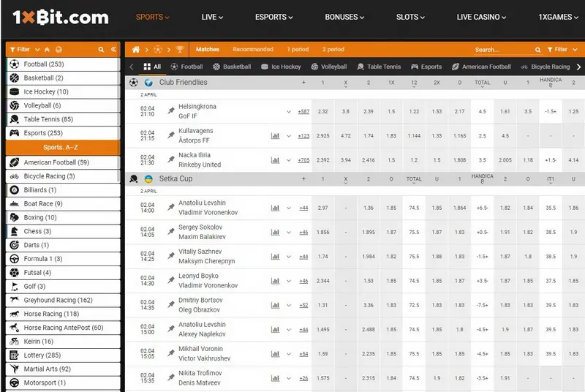
Task: Expand the Filter dropdown in left sidebar
Action: (x=25, y=50)
